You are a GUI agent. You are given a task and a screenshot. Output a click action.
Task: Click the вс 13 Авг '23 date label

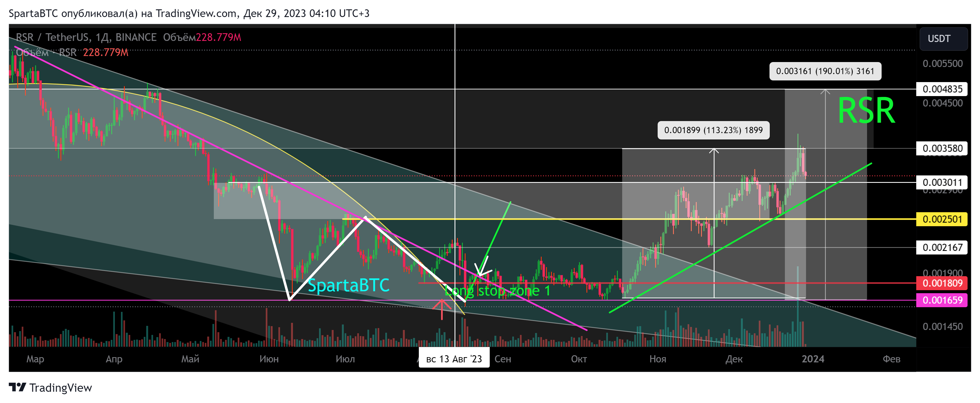click(454, 359)
